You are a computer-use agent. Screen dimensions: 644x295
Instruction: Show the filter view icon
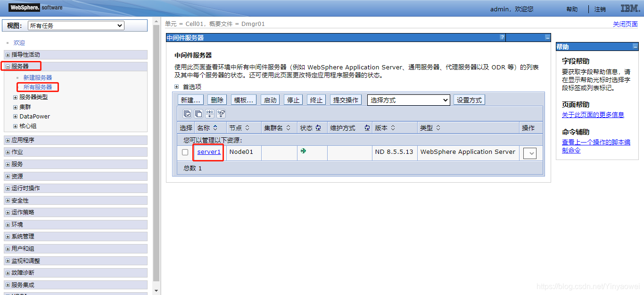click(x=210, y=114)
